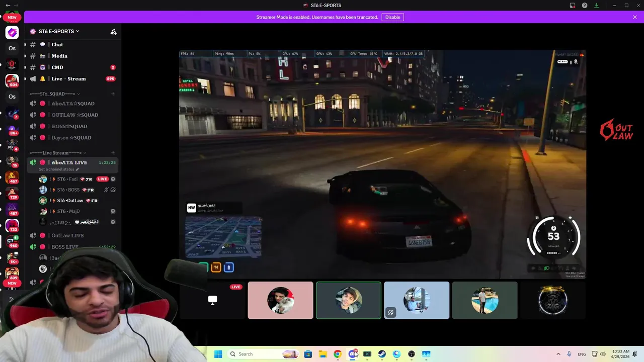The width and height of the screenshot is (644, 362).
Task: Open the Photos app icon on the taskbar
Action: (426, 354)
